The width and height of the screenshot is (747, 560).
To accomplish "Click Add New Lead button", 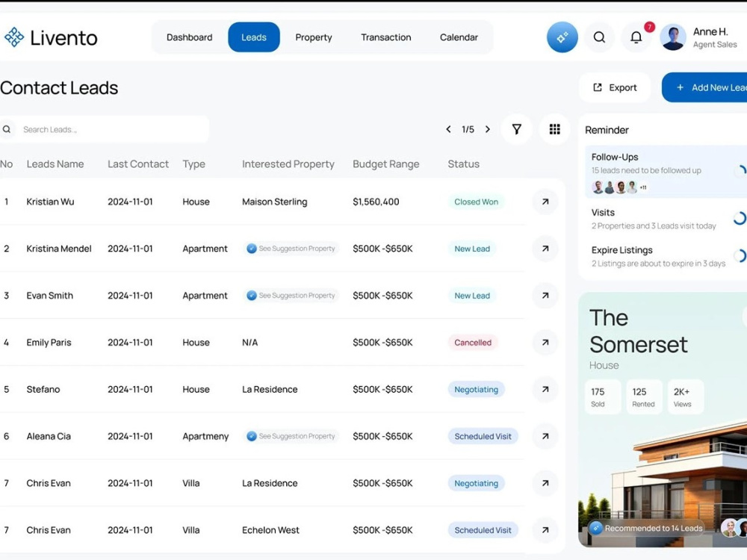I will pos(704,87).
